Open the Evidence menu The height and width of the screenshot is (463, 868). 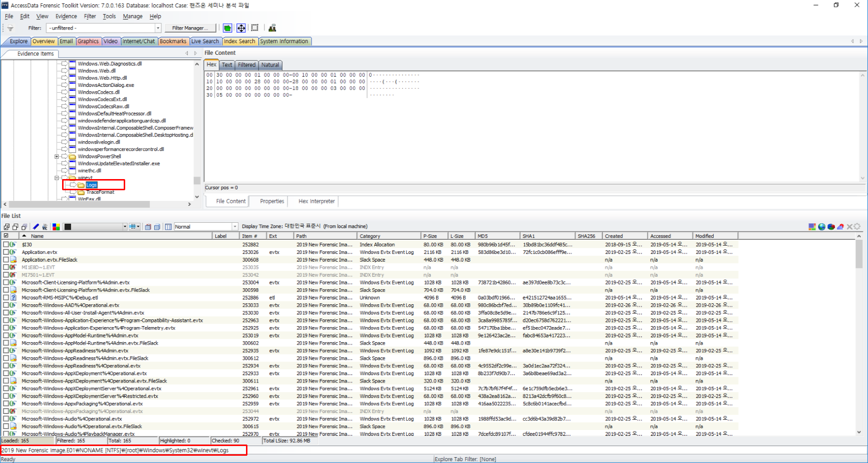click(66, 16)
